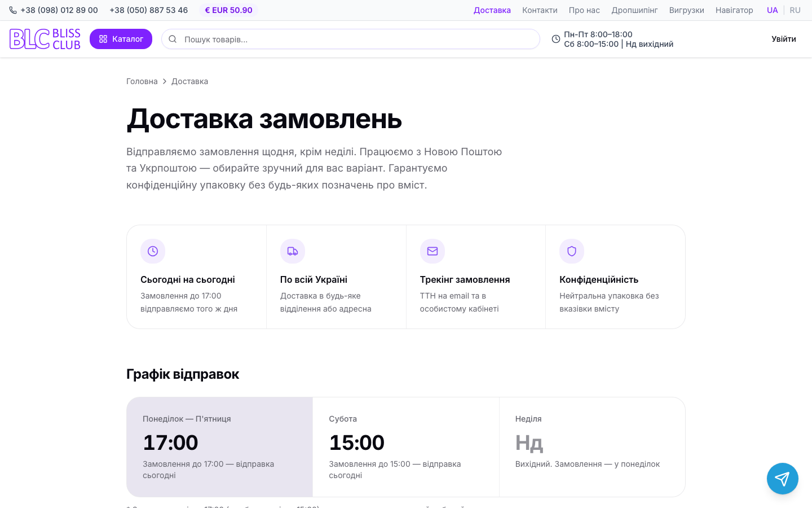Click the Вихідний. Замовлення — у понеділок text
812x508 pixels.
coord(588,464)
